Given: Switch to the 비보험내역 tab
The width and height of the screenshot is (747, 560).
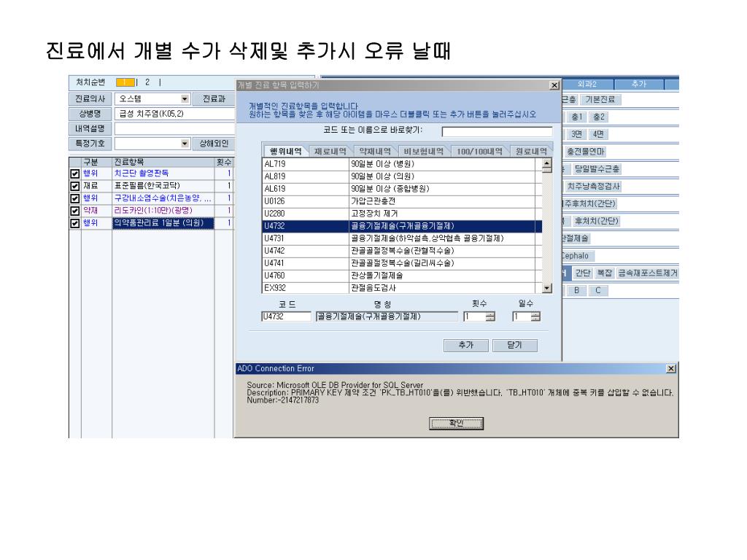Looking at the screenshot, I should (x=424, y=152).
